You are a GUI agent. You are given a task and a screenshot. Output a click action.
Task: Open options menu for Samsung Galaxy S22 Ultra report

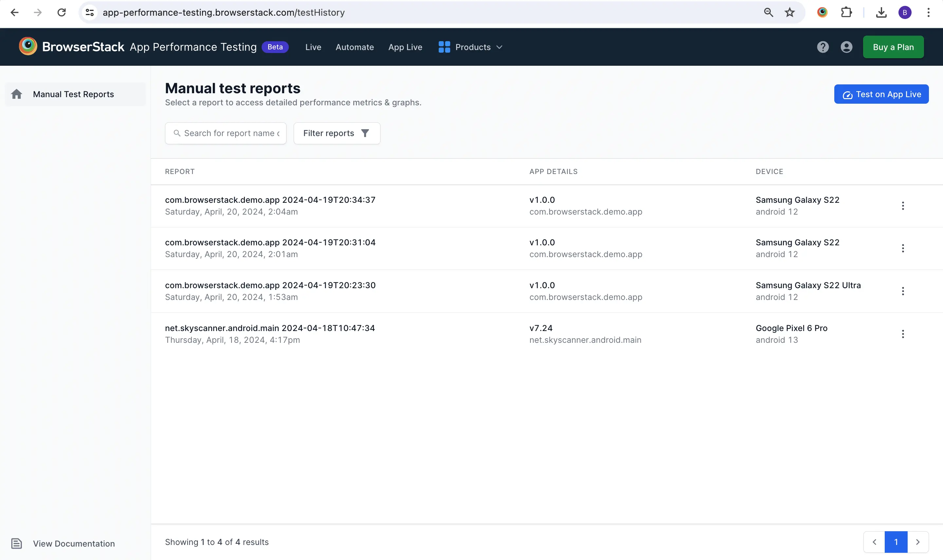[903, 291]
